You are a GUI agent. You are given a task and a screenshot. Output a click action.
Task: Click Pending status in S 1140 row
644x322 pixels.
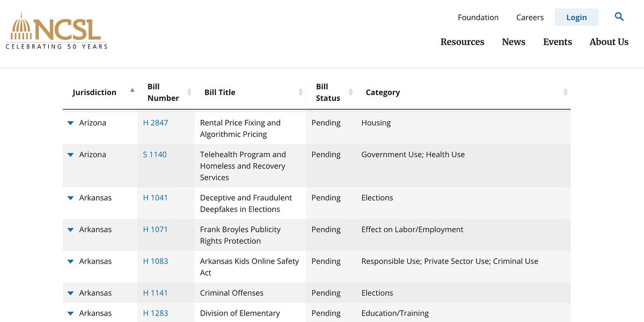point(326,155)
